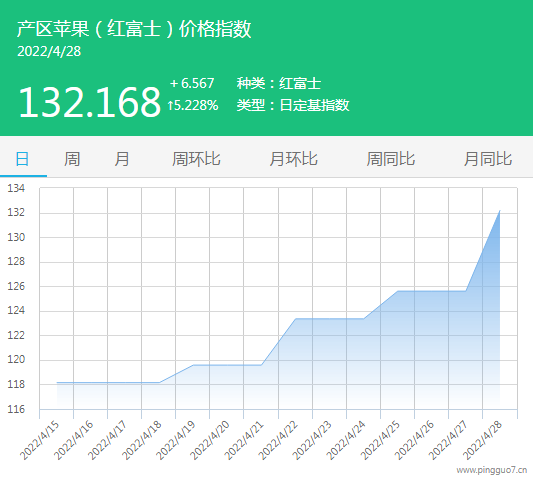Click the ↑5.228% percentage change
533x478 pixels.
193,105
